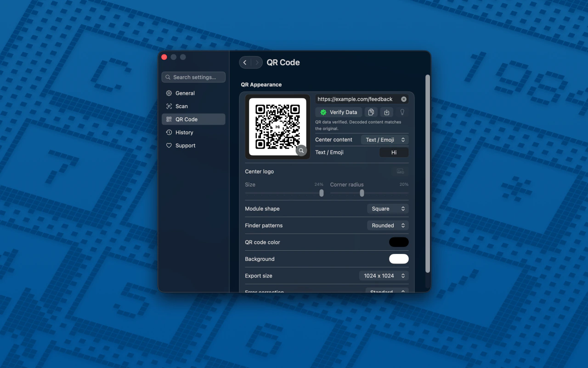Click the Background white color swatch
588x368 pixels.
coord(399,259)
